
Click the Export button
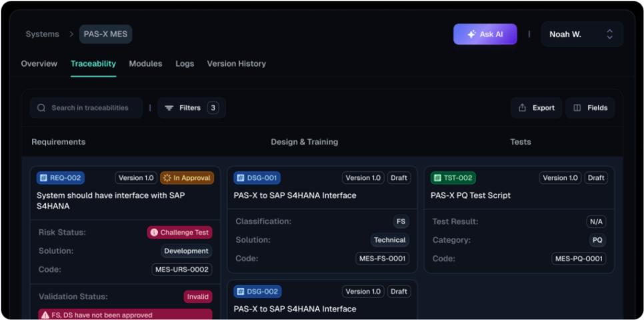click(537, 108)
